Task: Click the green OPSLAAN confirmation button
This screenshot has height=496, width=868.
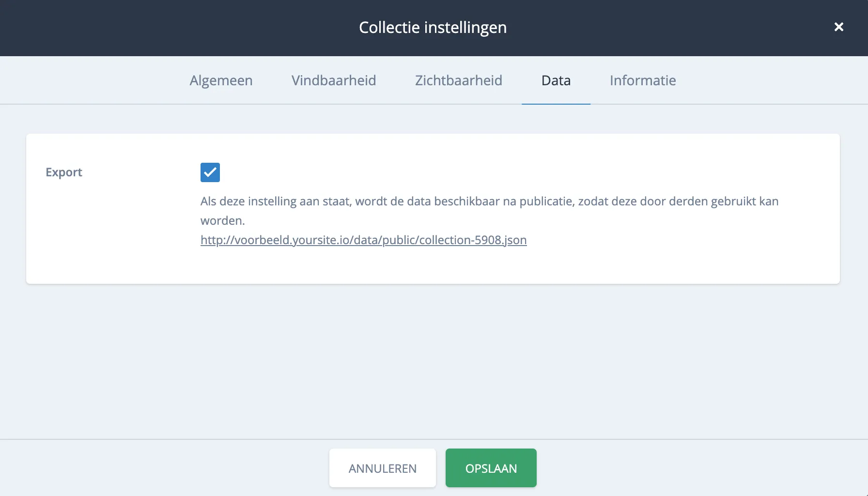Action: 491,468
